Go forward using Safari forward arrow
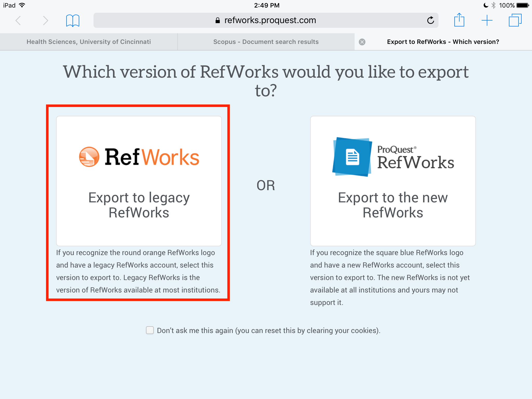This screenshot has height=399, width=532. coord(45,21)
